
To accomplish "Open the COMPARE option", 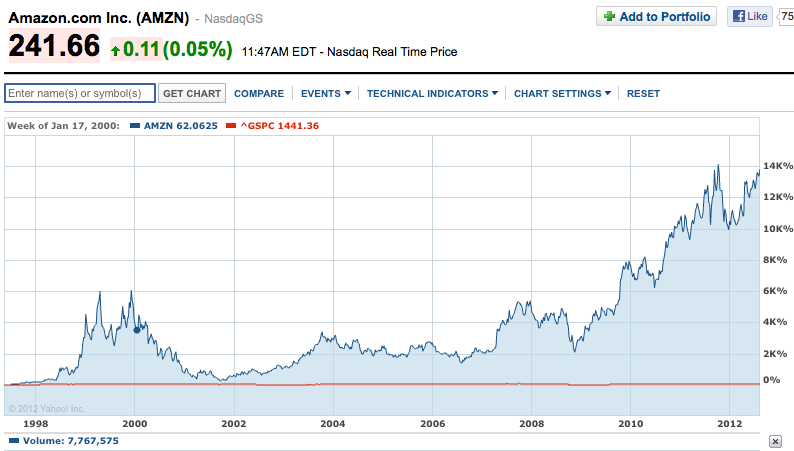I will click(x=259, y=94).
